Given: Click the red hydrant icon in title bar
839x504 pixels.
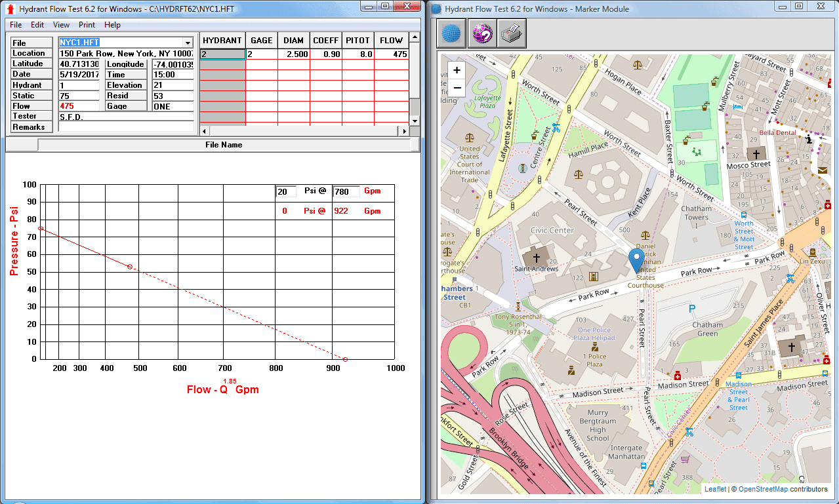Looking at the screenshot, I should [10, 9].
